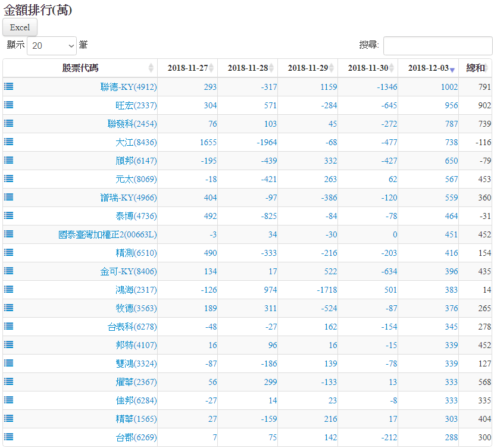
Task: Click the Excel export button
Action: [x=20, y=27]
